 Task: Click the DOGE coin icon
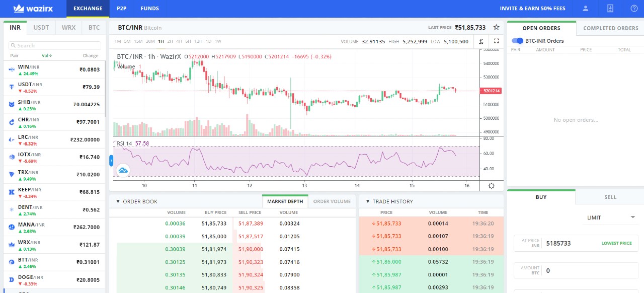[12, 279]
